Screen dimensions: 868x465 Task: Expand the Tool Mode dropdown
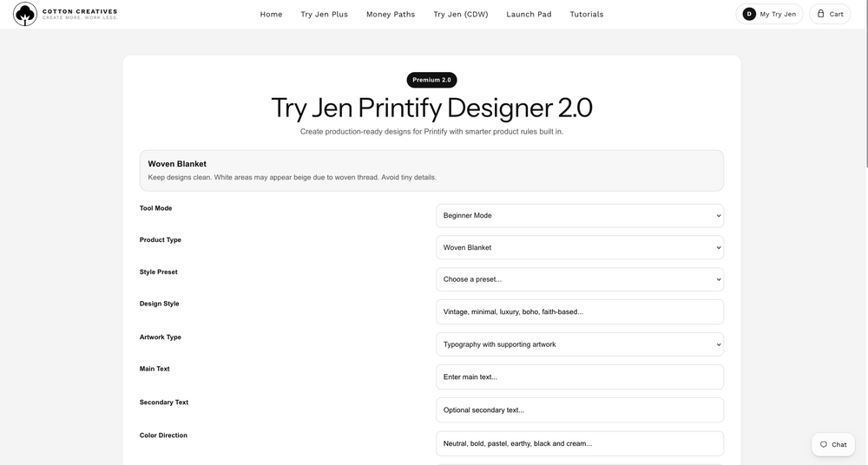tap(580, 216)
